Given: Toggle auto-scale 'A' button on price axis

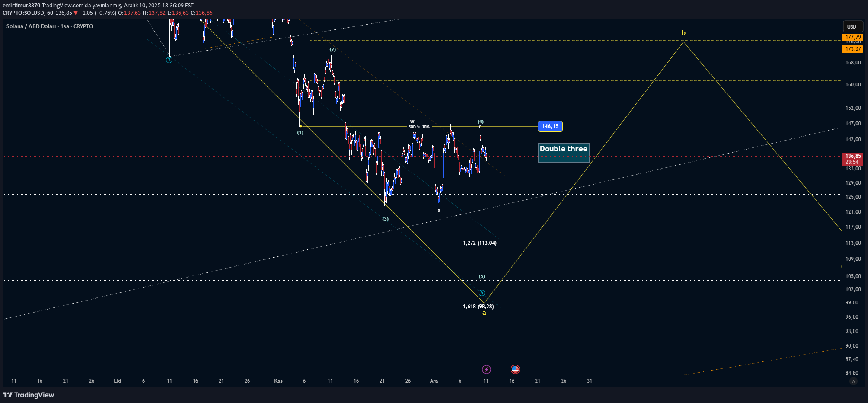Looking at the screenshot, I should point(853,381).
